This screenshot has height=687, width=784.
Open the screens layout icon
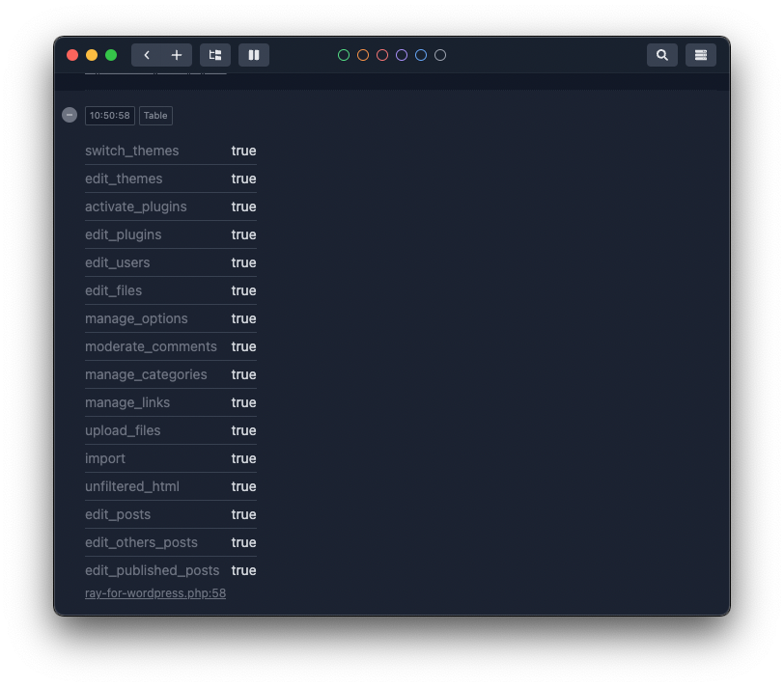click(215, 55)
